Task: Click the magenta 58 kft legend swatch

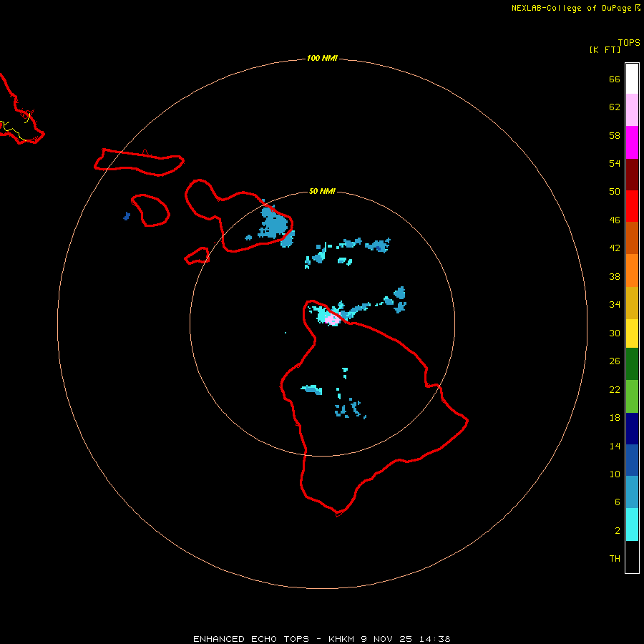Action: (x=632, y=142)
